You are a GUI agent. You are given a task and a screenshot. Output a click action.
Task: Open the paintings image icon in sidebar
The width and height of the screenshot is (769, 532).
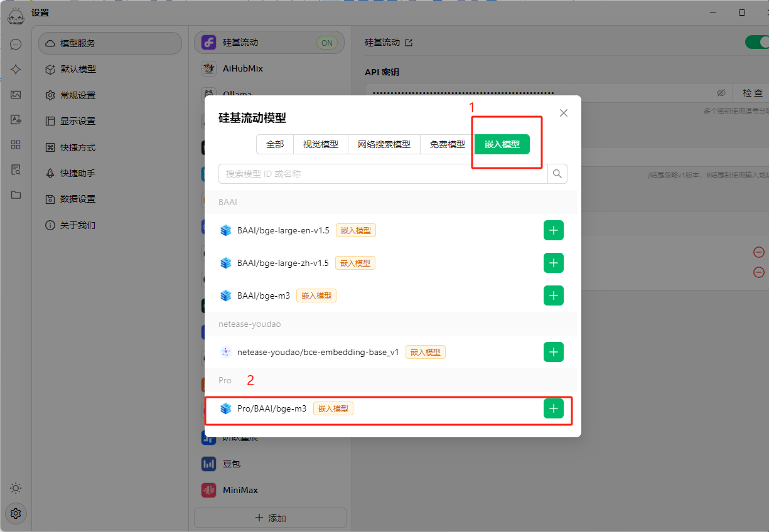point(16,95)
